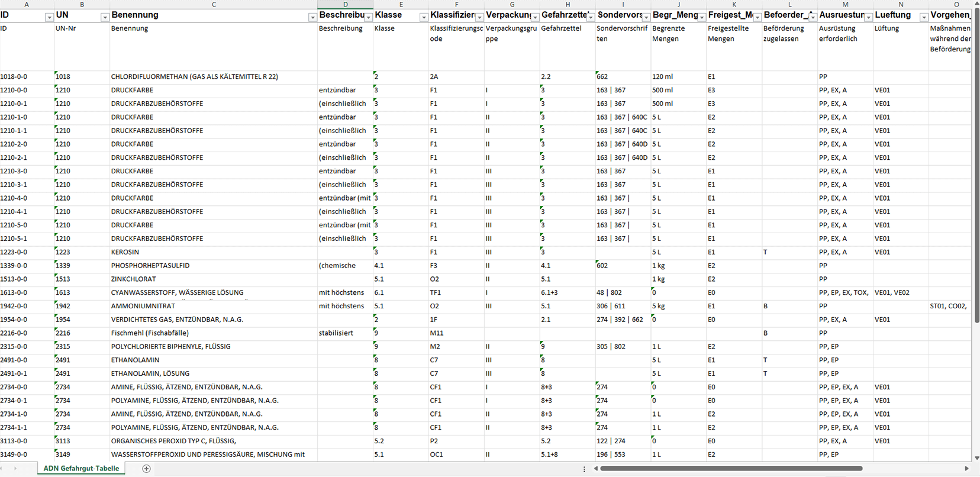Select the ADN Gefahrgut-Tabelle sheet tab
The image size is (980, 477).
click(81, 469)
